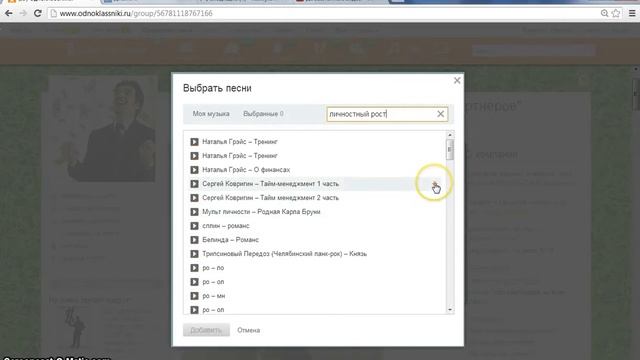Add Тайм-менеджмент 1 часть with plus icon
Viewport: 640px width, 360px height.
(435, 184)
